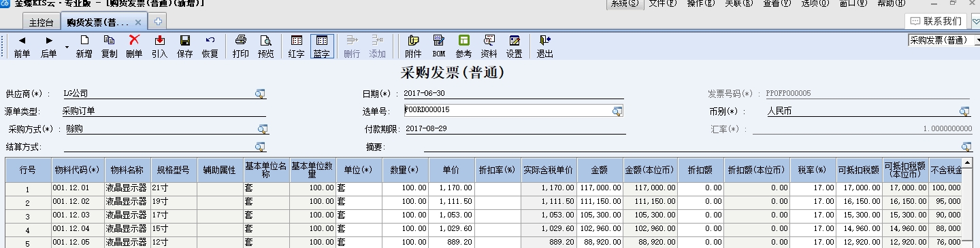
Task: Open attachments (附件)
Action: [x=413, y=47]
